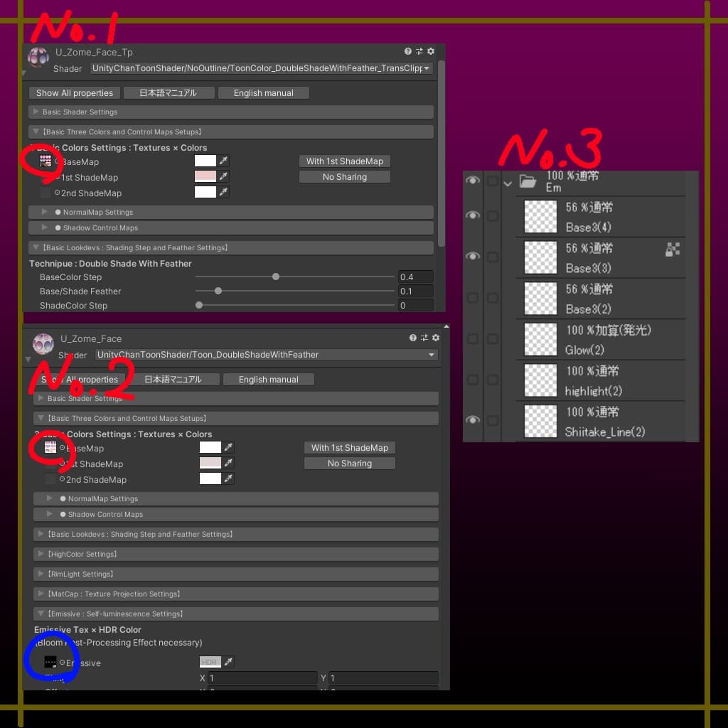728x728 pixels.
Task: Open English manual in U_Zome_Face material
Action: tap(268, 380)
